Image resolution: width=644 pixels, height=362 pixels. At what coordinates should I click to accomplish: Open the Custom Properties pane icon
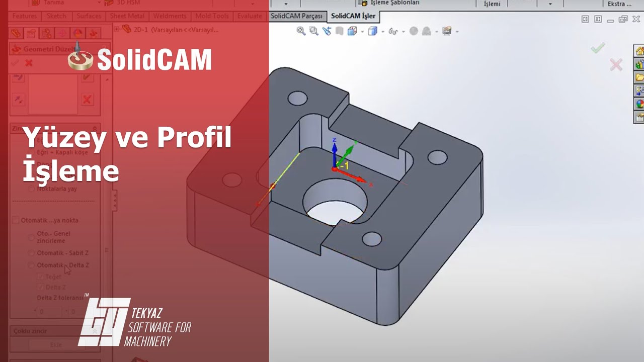[639, 118]
